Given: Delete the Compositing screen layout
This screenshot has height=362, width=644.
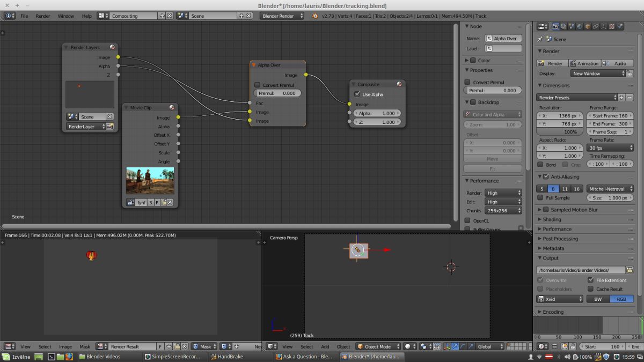Looking at the screenshot, I should point(170,16).
